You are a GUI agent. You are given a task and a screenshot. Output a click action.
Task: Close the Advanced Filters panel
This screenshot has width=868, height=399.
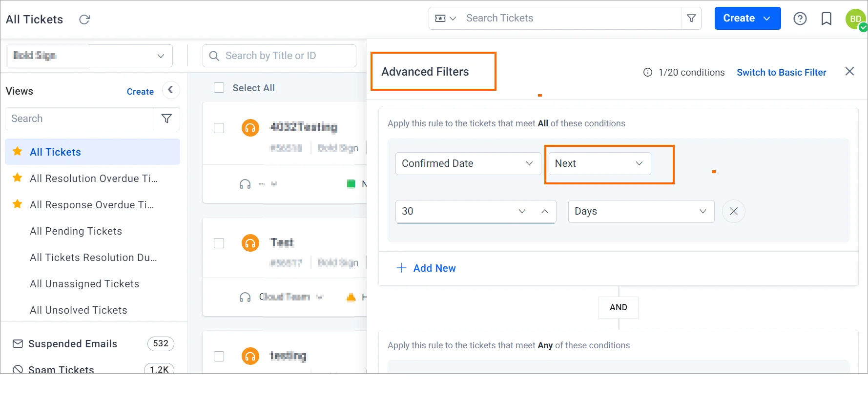click(x=849, y=72)
